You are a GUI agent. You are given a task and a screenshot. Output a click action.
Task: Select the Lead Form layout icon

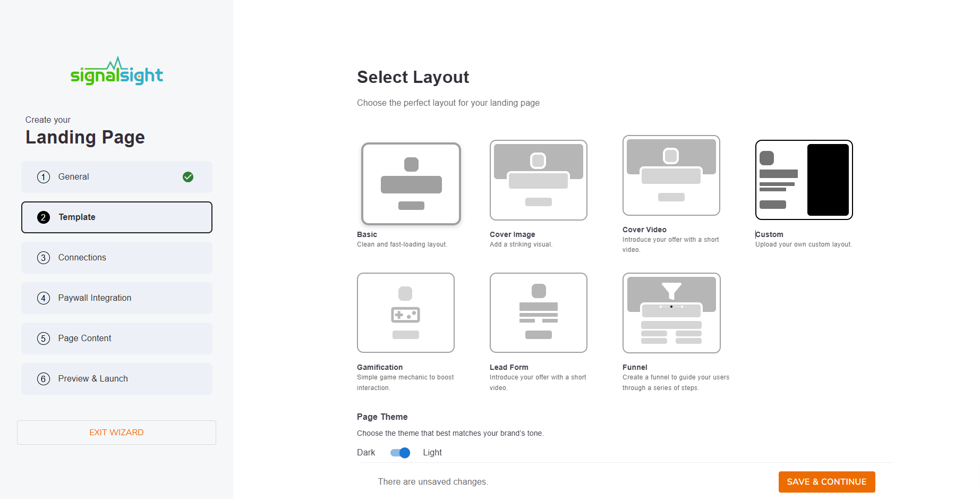[538, 313]
